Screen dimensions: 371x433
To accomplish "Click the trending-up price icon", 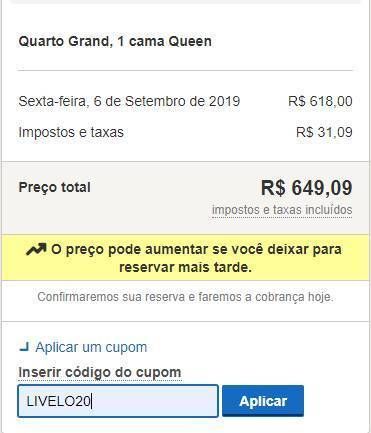I will (x=36, y=249).
